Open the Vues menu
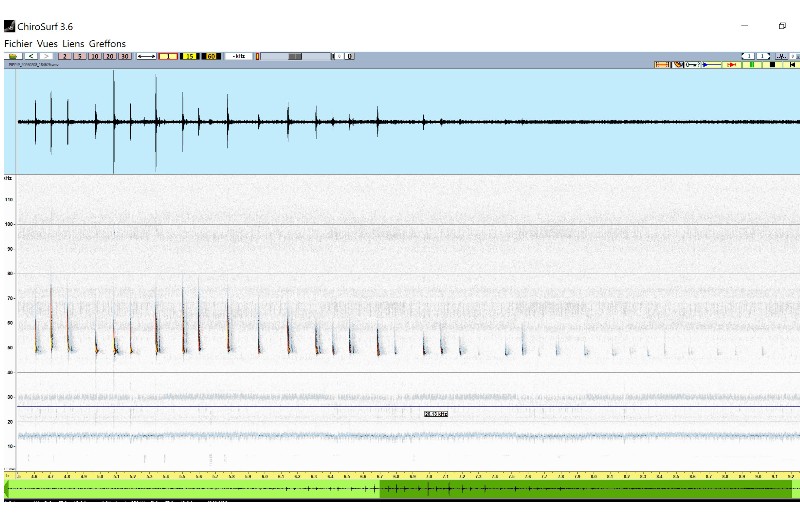The width and height of the screenshot is (800, 532). click(x=47, y=44)
